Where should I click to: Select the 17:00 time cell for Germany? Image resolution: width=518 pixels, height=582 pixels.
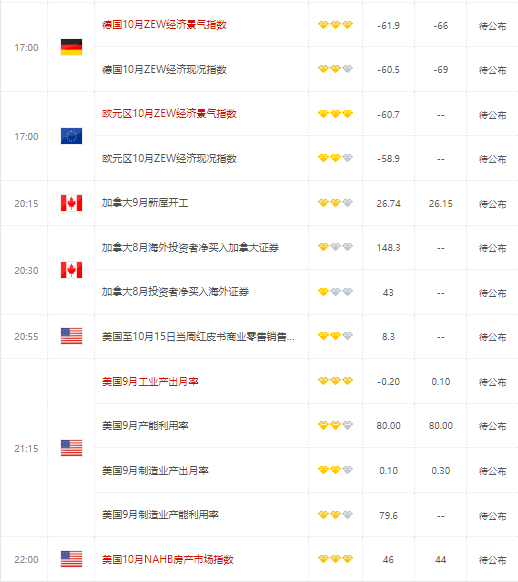click(26, 48)
